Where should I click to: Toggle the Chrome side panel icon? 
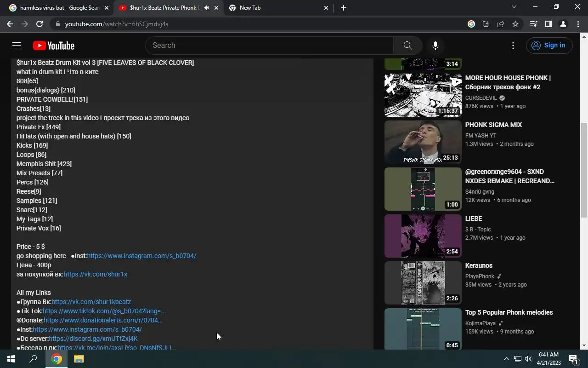tap(548, 24)
